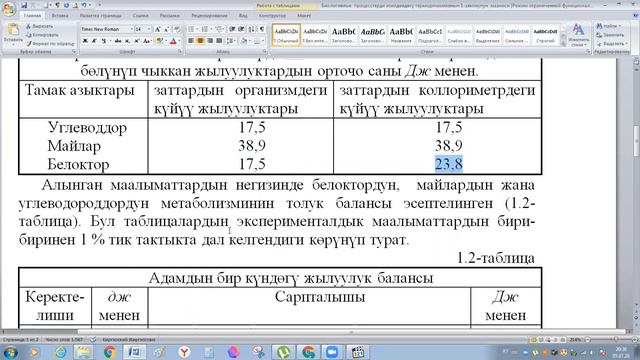Open the Change Case menu
The width and height of the screenshot is (640, 360).
pyautogui.click(x=147, y=41)
